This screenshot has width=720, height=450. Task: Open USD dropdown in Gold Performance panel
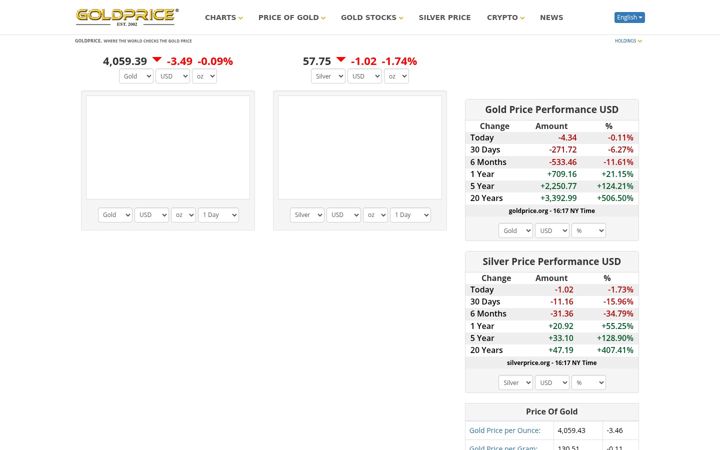(x=552, y=231)
